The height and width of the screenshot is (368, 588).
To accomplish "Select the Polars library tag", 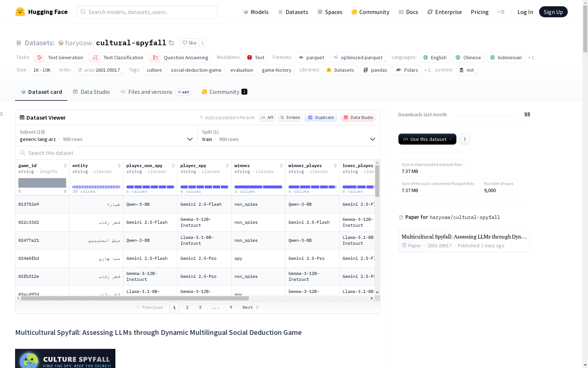I will click(407, 70).
